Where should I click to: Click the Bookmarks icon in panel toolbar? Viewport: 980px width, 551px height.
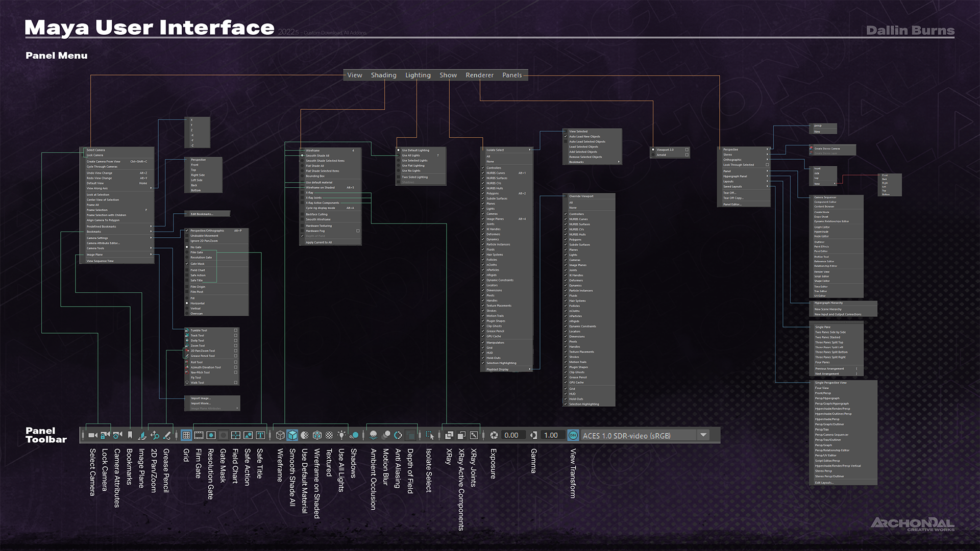[130, 435]
